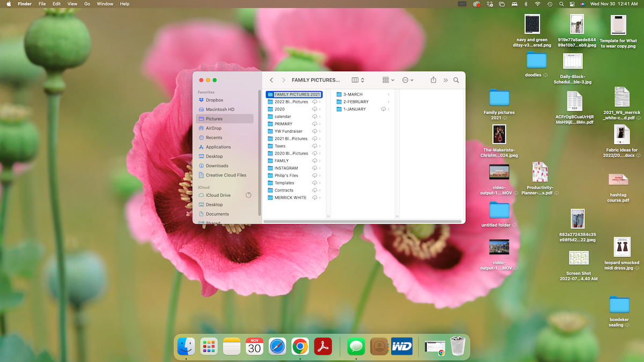Open the 1-JANUARY folder
This screenshot has width=644, height=362.
[x=363, y=109]
